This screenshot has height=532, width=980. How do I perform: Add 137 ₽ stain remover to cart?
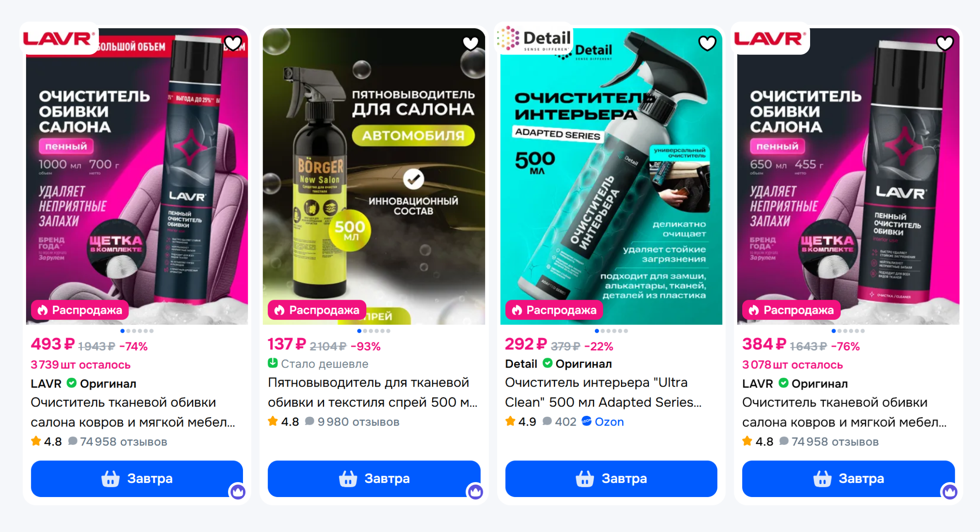[x=374, y=479]
